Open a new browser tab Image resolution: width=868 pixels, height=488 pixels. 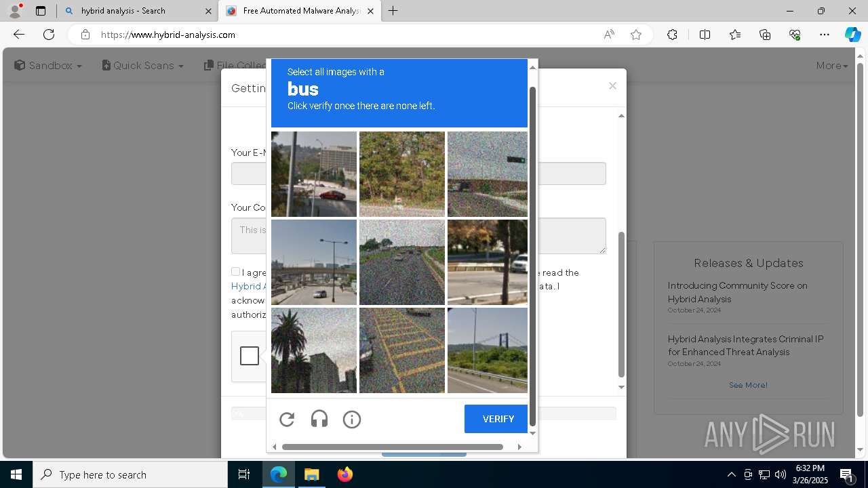coord(393,11)
